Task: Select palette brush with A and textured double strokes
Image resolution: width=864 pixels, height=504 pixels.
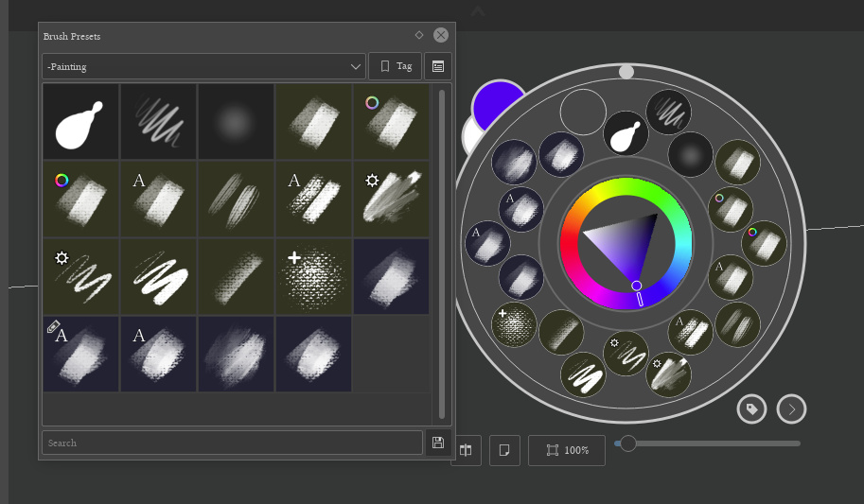Action: click(691, 332)
